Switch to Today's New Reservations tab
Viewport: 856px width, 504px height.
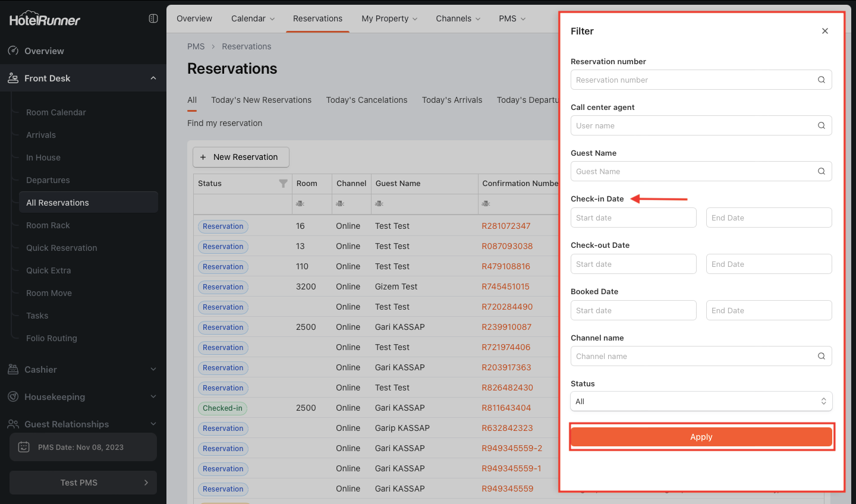(x=261, y=100)
